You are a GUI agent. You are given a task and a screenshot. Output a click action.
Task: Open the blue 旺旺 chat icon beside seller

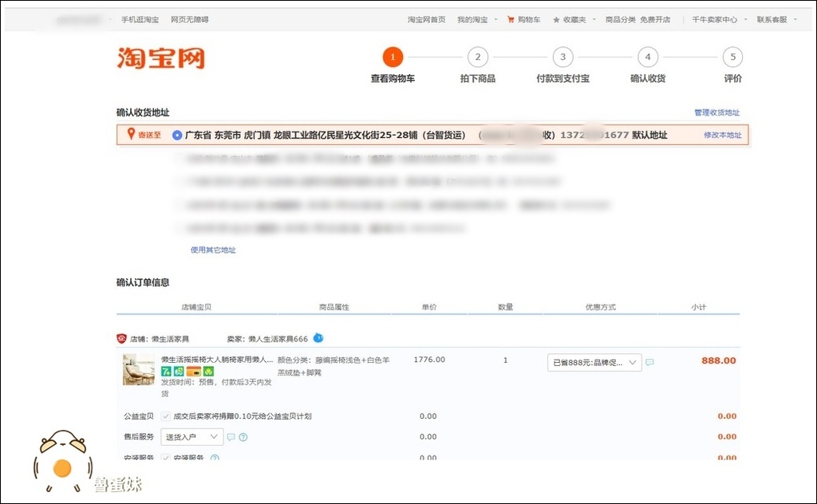click(318, 338)
